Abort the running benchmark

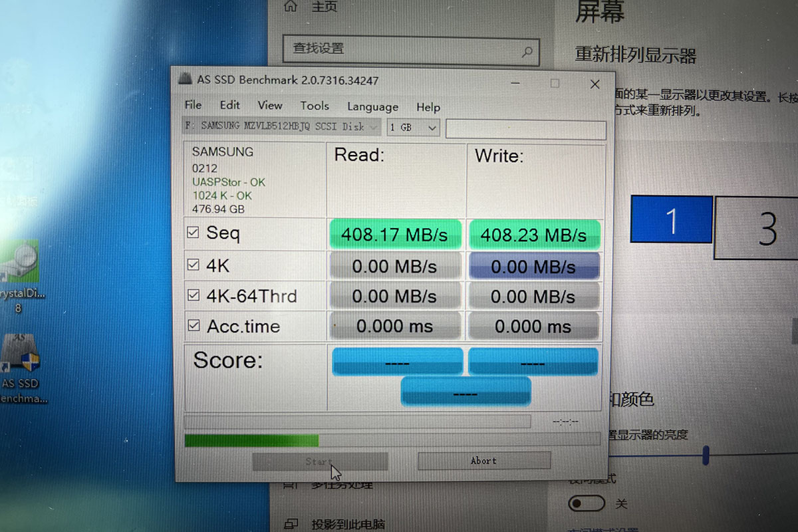click(x=483, y=460)
